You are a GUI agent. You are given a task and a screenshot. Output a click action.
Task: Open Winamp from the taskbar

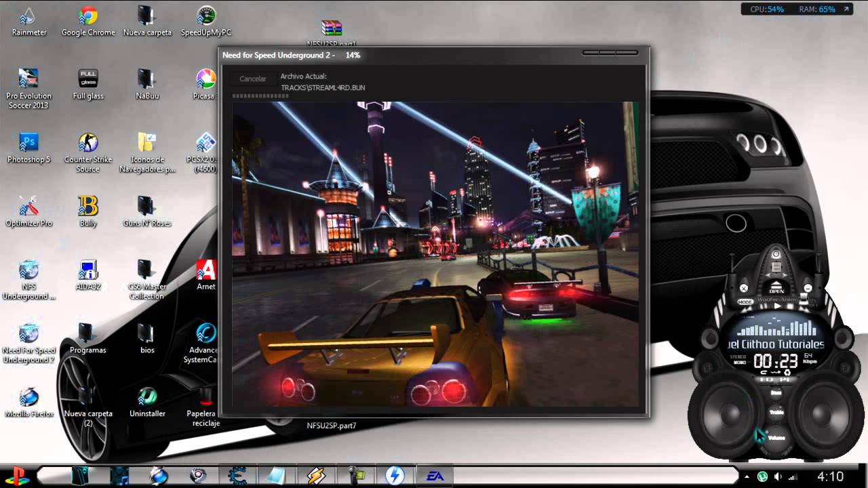pyautogui.click(x=316, y=476)
